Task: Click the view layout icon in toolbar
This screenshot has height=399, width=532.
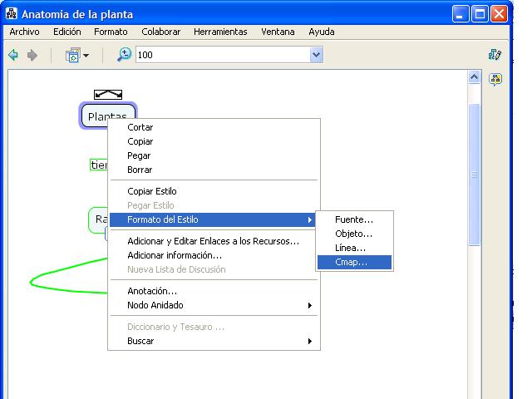Action: tap(72, 55)
